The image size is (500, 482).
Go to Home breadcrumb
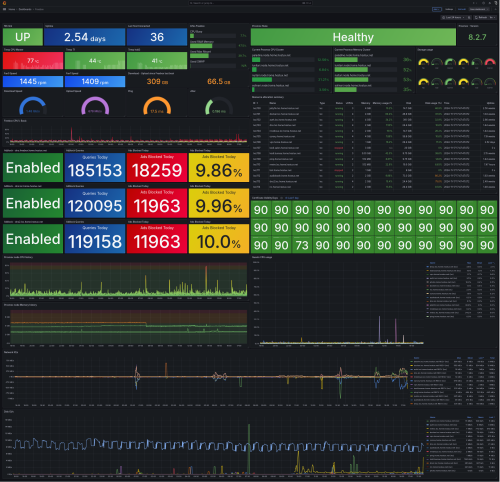12,9
